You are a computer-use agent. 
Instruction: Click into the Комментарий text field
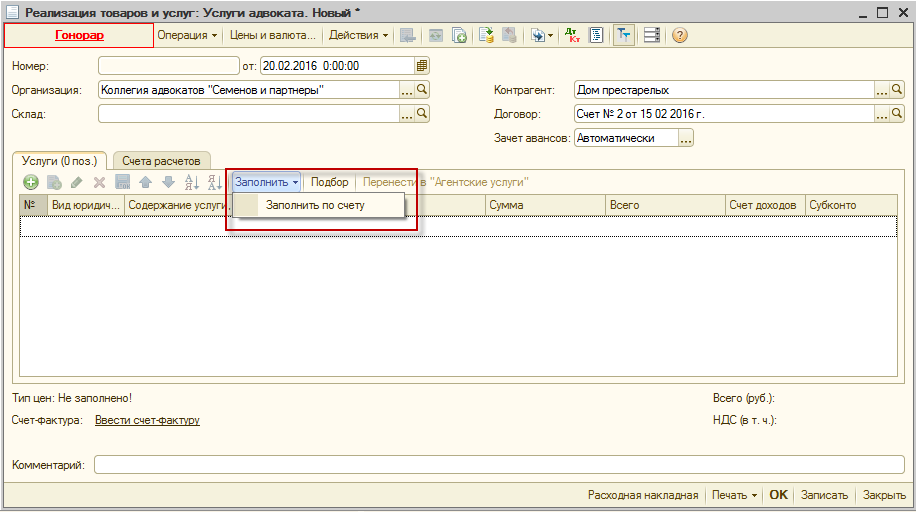coord(498,465)
